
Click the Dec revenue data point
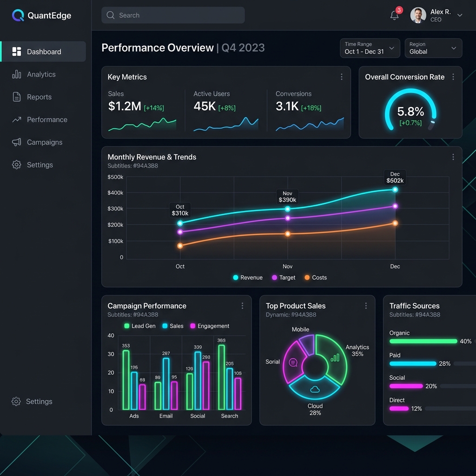(395, 190)
